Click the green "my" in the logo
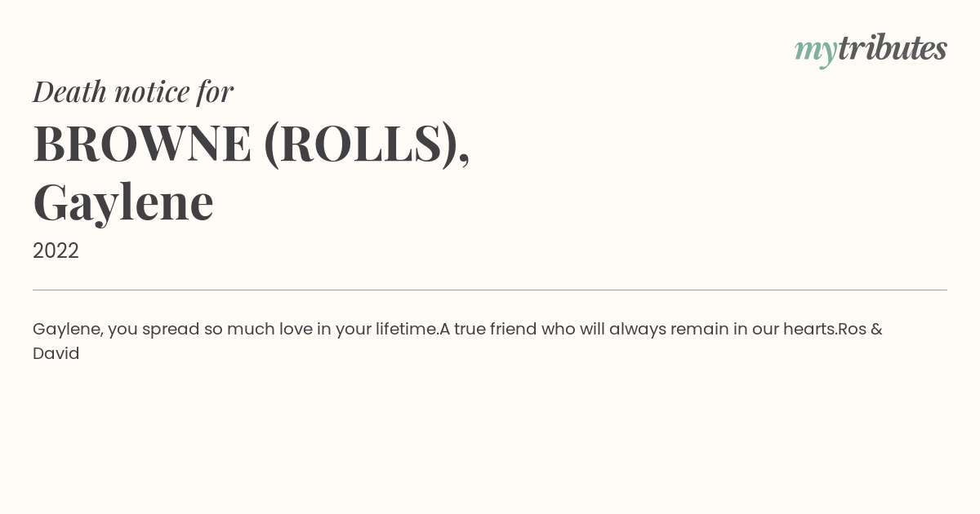Viewport: 980px width, 514px height. click(815, 50)
